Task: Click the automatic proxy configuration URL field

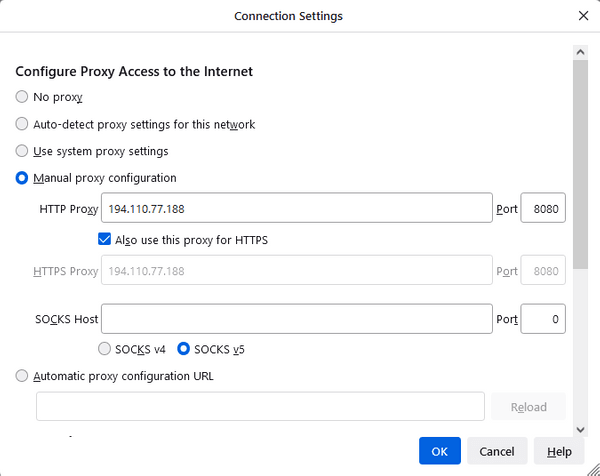Action: click(x=260, y=406)
